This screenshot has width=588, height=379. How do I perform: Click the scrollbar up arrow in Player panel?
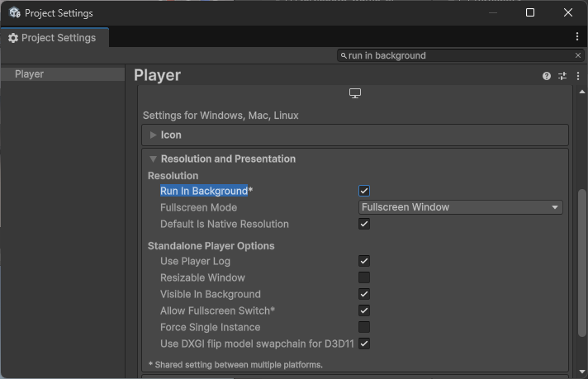tap(582, 91)
